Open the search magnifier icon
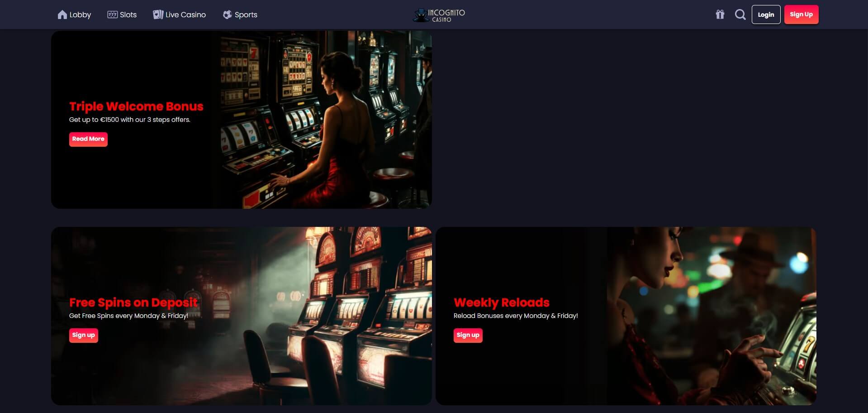Viewport: 868px width, 413px height. pos(740,14)
